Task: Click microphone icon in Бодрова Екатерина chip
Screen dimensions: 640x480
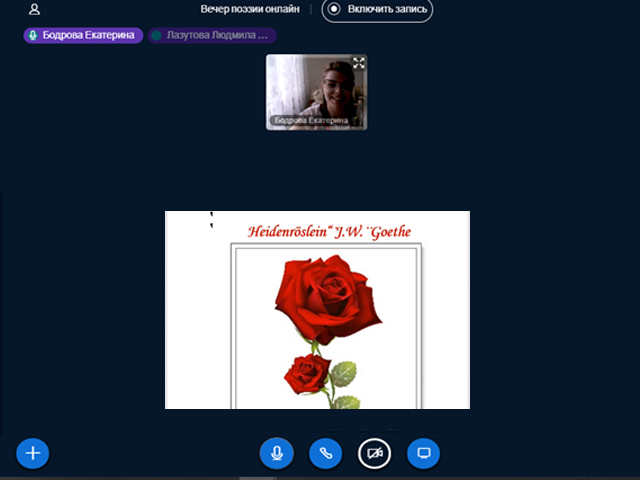Action: click(33, 35)
